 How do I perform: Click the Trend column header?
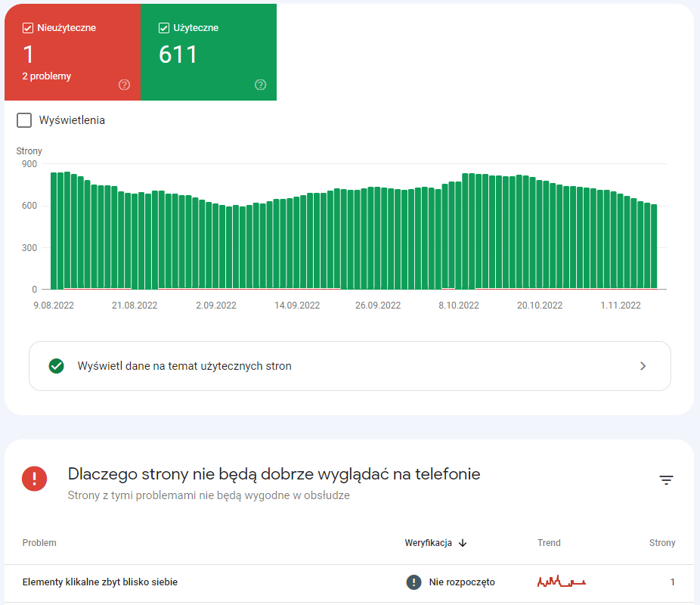(x=549, y=543)
